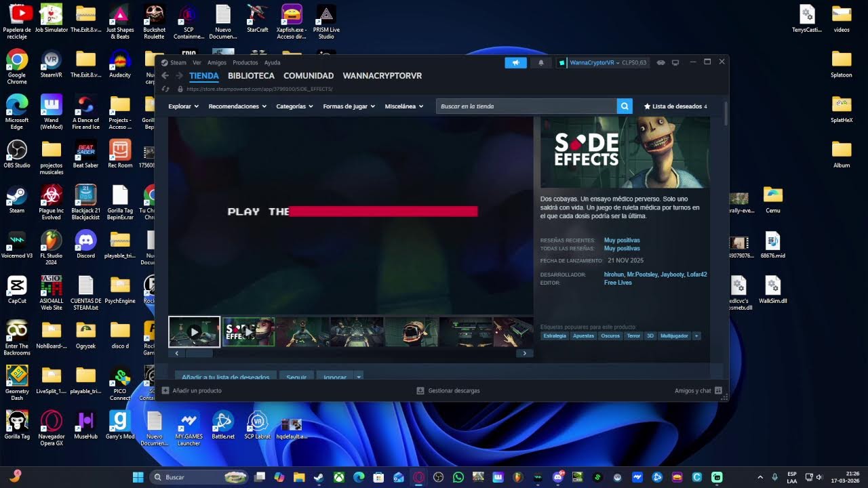Click Xbox icon in taskbar
Viewport: 868px width, 488px height.
[339, 477]
